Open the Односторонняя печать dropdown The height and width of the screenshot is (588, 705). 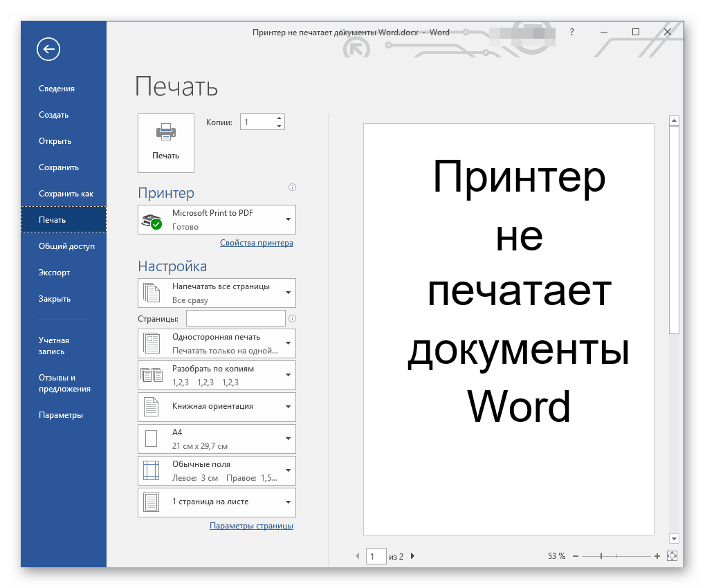[217, 343]
